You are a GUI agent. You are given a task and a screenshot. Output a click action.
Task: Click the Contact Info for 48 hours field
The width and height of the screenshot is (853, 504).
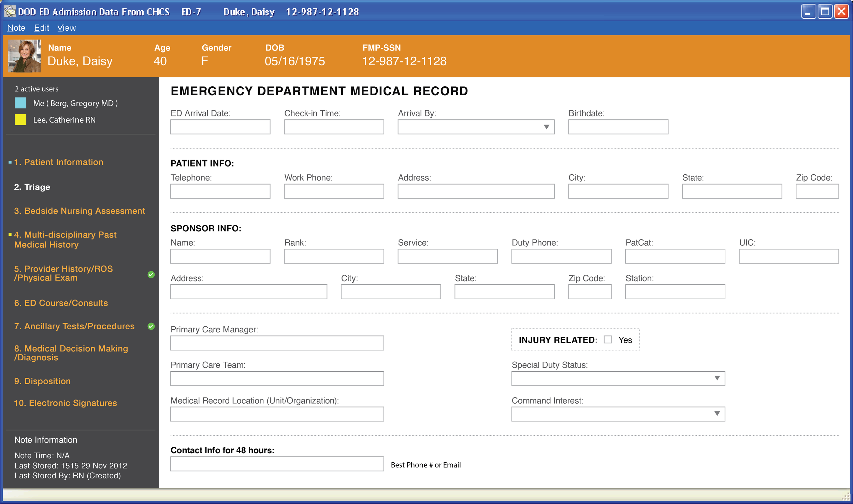[x=277, y=464]
